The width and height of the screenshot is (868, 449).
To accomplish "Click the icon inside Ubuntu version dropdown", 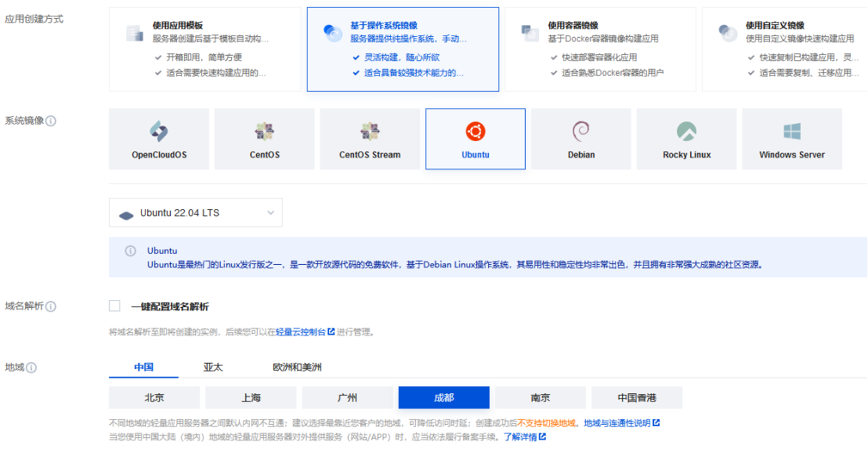I will [126, 214].
